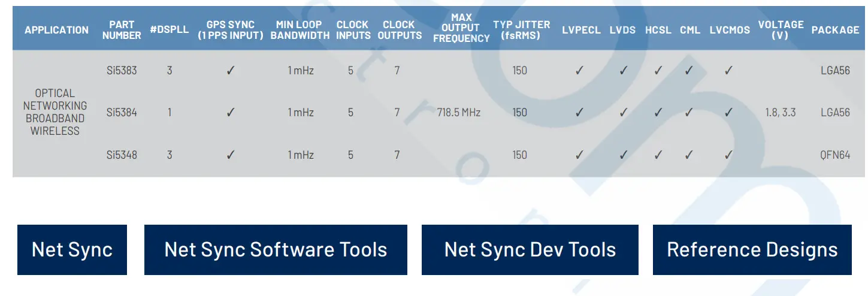
Task: Click the LVDS column header
Action: click(x=623, y=30)
